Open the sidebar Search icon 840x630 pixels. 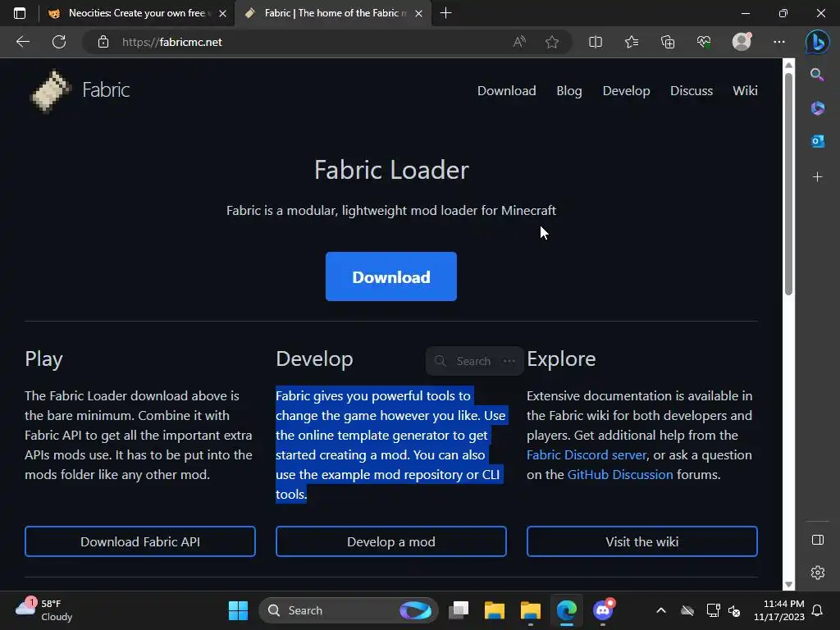click(817, 75)
